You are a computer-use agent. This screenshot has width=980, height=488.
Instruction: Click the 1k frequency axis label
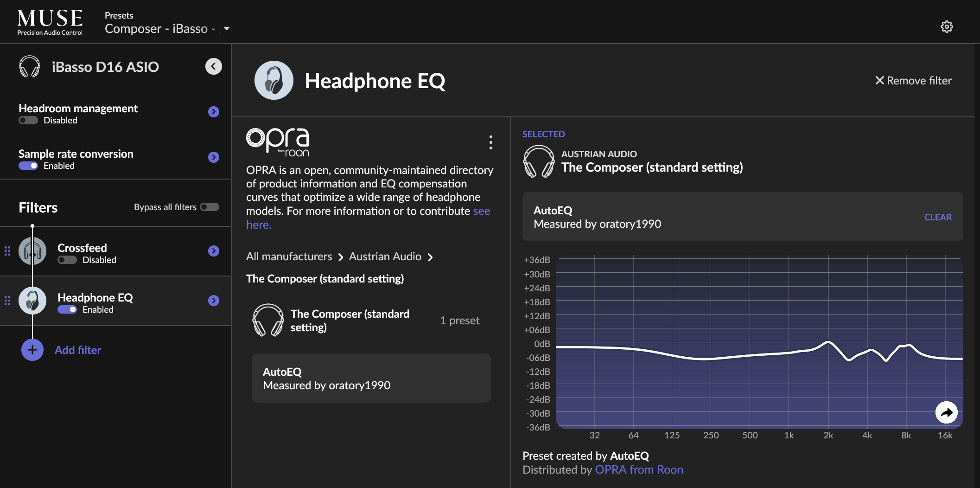click(x=789, y=435)
